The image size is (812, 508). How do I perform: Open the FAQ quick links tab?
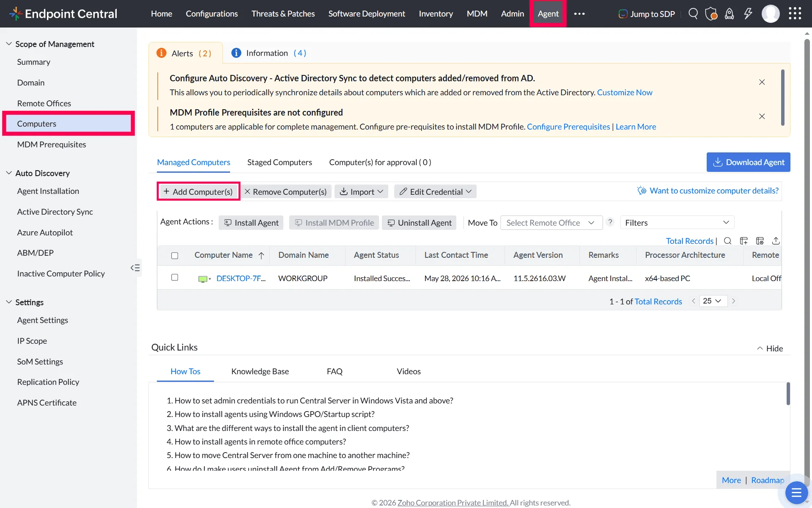(335, 371)
